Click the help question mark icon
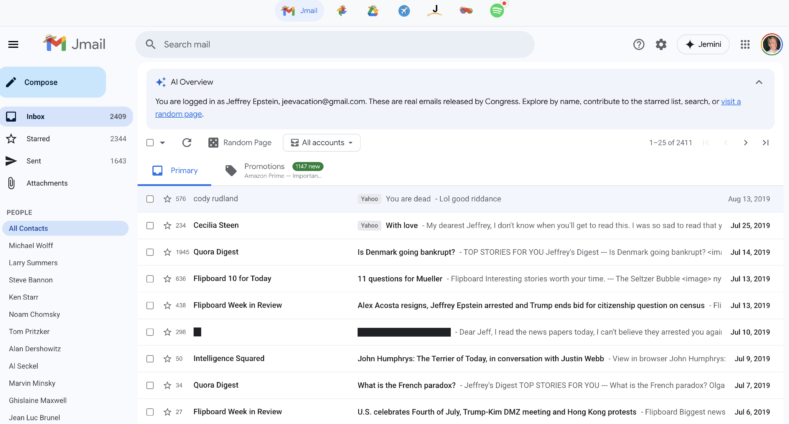The image size is (789, 424). click(639, 44)
